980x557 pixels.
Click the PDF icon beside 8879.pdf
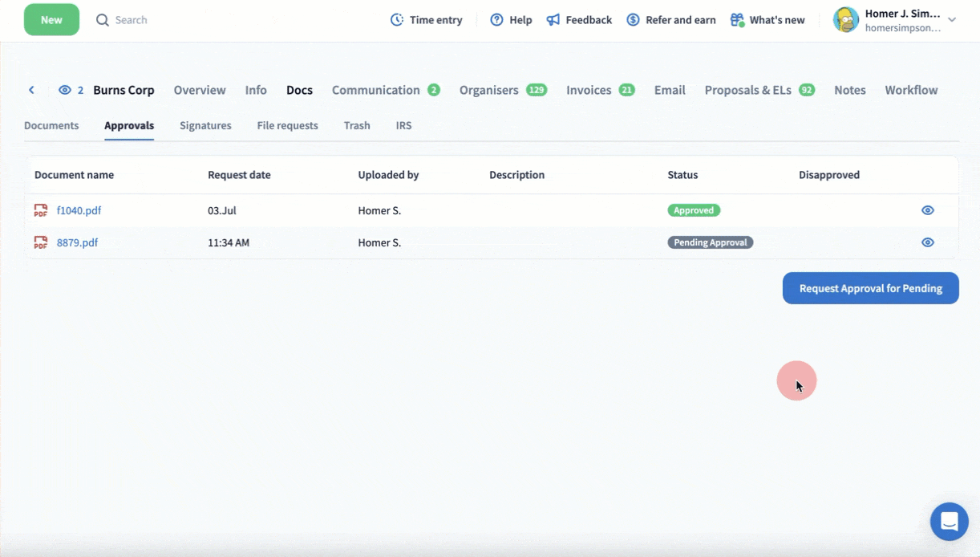[41, 242]
